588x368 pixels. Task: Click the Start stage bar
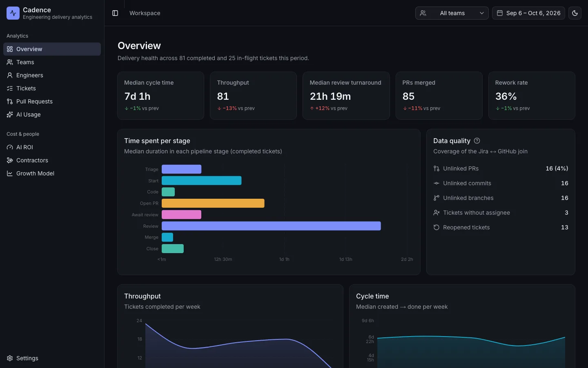[x=202, y=180]
